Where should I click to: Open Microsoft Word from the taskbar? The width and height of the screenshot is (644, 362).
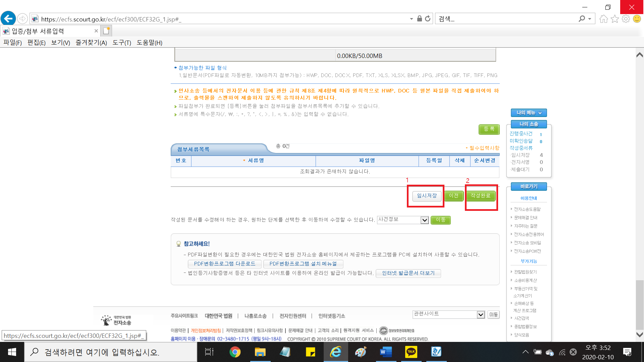point(386,352)
